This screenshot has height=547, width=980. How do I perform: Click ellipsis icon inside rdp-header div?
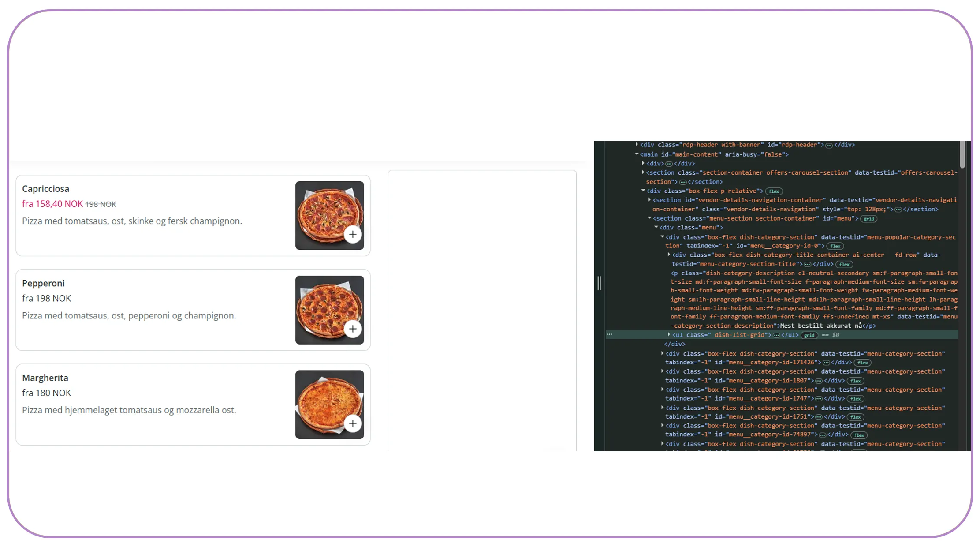pos(829,146)
